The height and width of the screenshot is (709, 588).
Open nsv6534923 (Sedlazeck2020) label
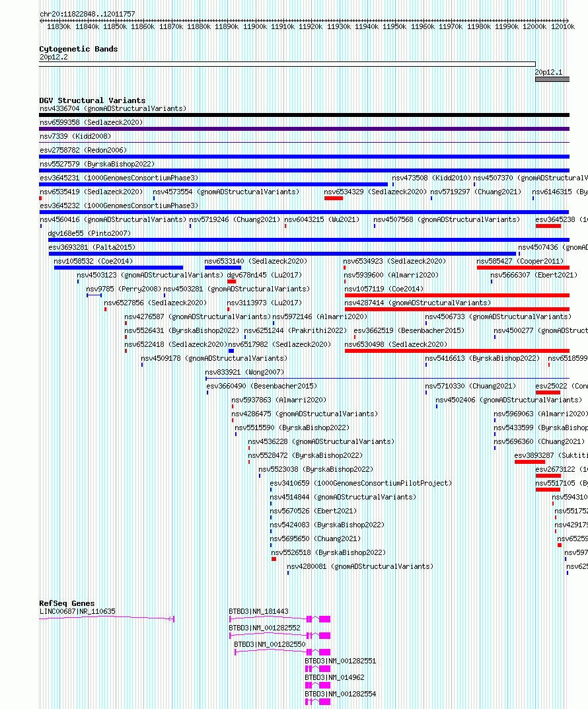point(394,261)
